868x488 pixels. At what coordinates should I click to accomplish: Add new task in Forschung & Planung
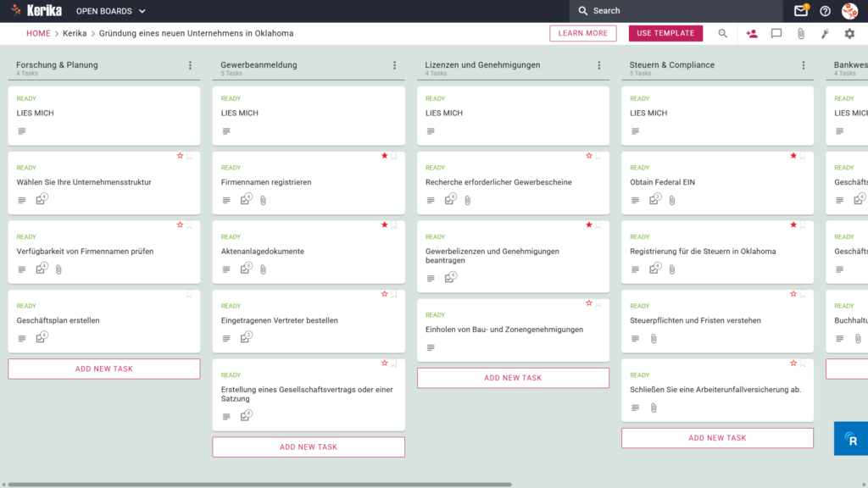pyautogui.click(x=104, y=369)
